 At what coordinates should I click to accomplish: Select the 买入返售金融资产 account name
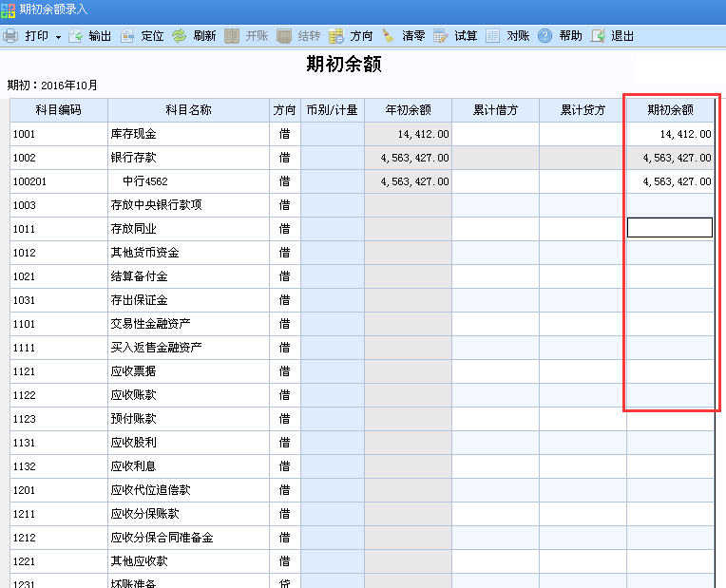pos(156,348)
